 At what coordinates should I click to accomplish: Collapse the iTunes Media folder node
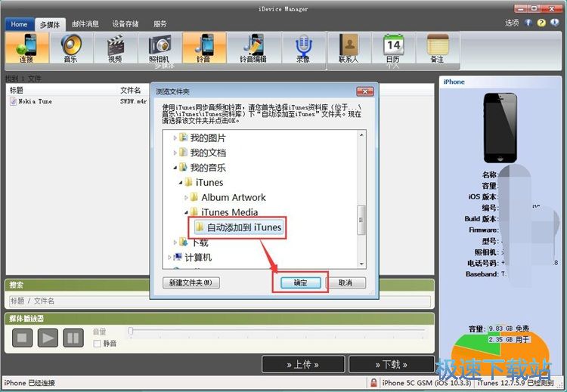pos(186,212)
